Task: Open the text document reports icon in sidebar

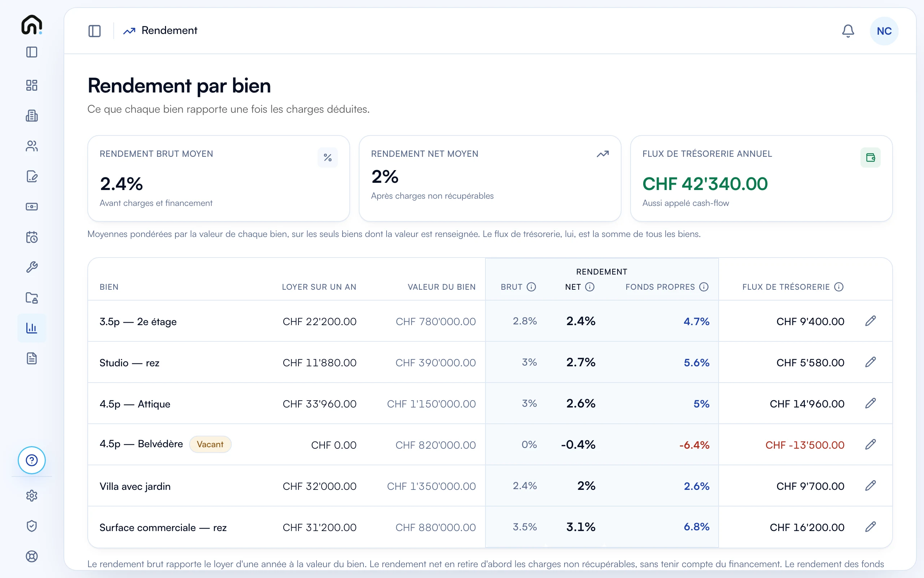Action: pos(32,358)
